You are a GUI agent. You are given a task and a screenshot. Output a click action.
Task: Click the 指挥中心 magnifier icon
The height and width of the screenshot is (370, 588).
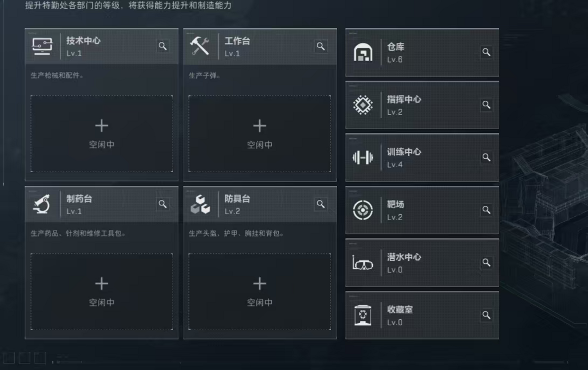(x=486, y=105)
